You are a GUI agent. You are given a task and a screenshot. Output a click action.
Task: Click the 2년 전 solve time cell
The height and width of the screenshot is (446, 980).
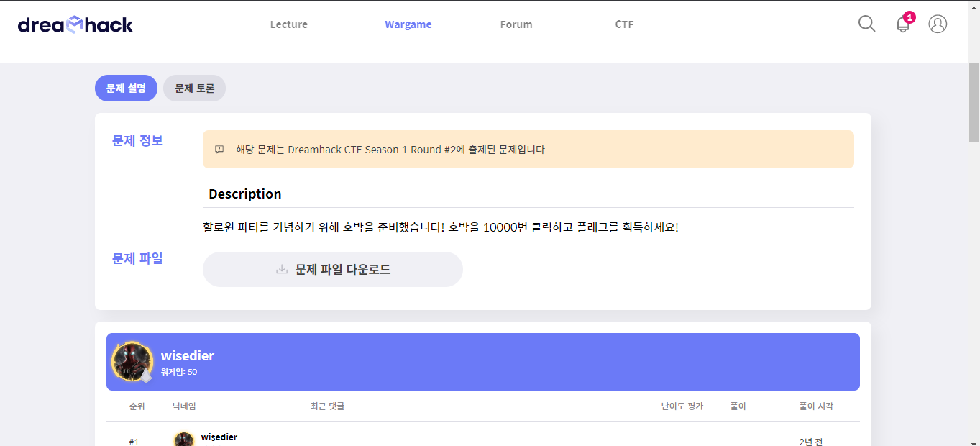811,442
